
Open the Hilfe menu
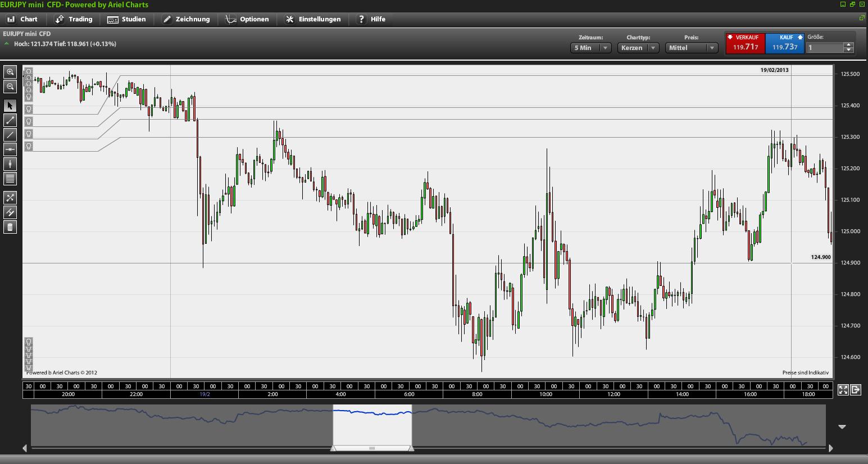372,19
